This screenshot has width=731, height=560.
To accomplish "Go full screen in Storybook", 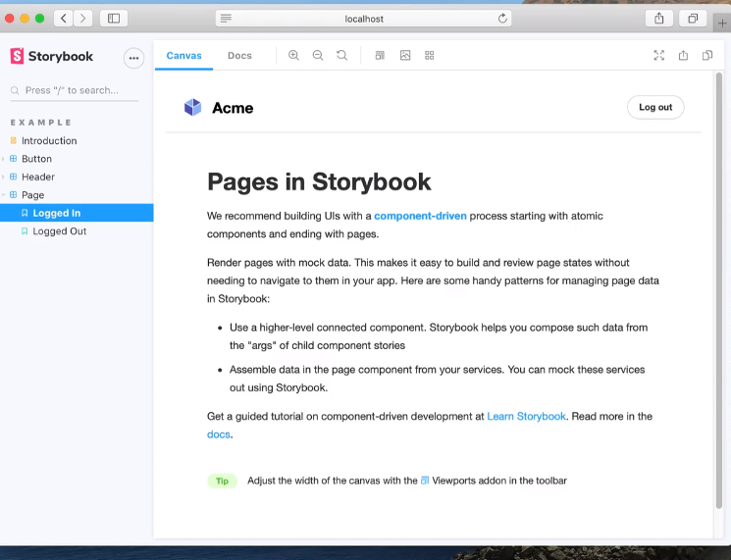I will 658,56.
